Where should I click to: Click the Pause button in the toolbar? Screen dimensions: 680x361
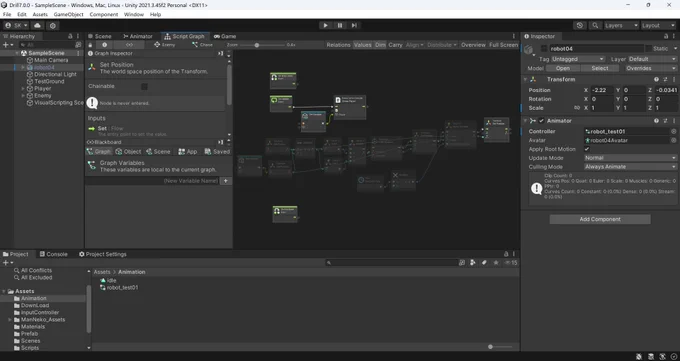340,25
